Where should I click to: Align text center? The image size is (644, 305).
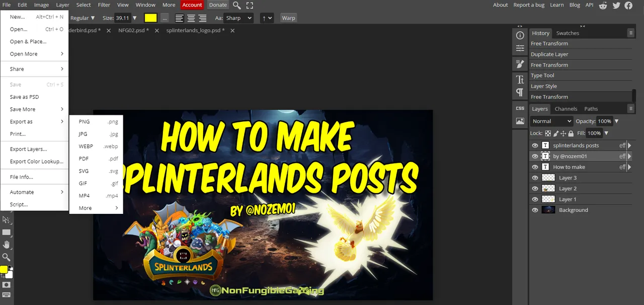(191, 18)
